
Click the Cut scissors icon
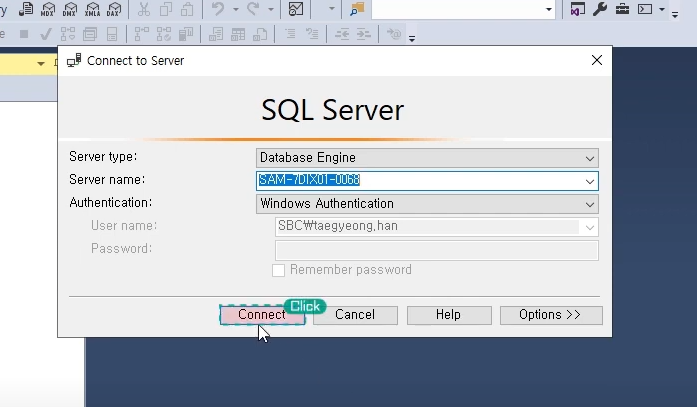[144, 9]
